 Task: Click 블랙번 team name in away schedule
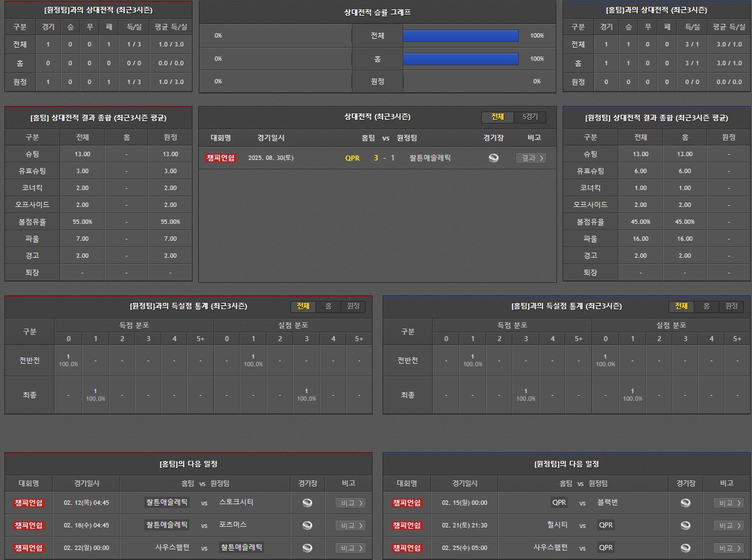(607, 503)
